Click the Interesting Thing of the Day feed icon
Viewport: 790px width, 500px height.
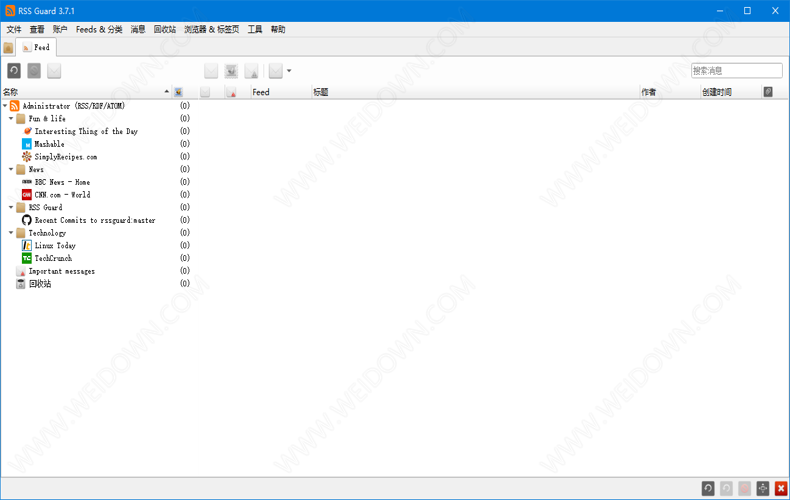(x=27, y=131)
